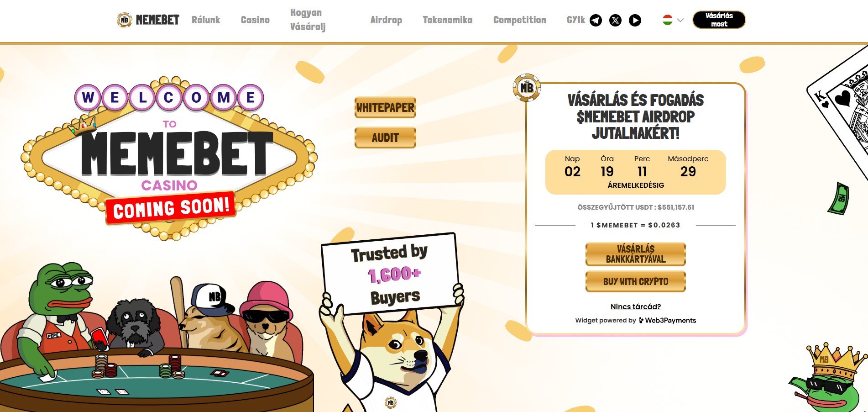Open the Tokenomika section
Screen dimensions: 868x412
pos(447,20)
